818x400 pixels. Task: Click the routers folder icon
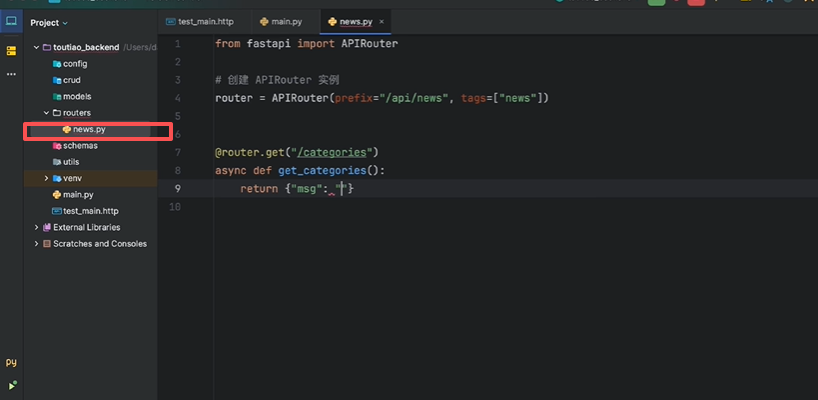(57, 113)
